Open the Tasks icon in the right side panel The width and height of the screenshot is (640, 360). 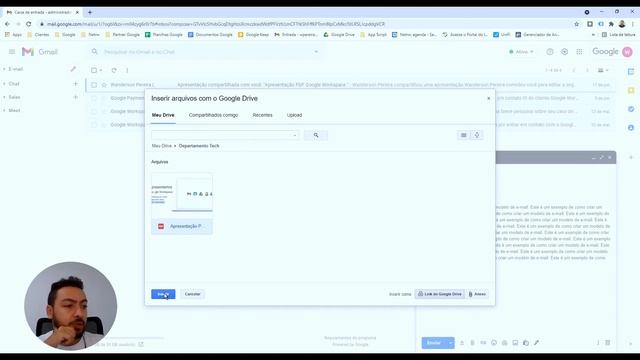pyautogui.click(x=631, y=109)
